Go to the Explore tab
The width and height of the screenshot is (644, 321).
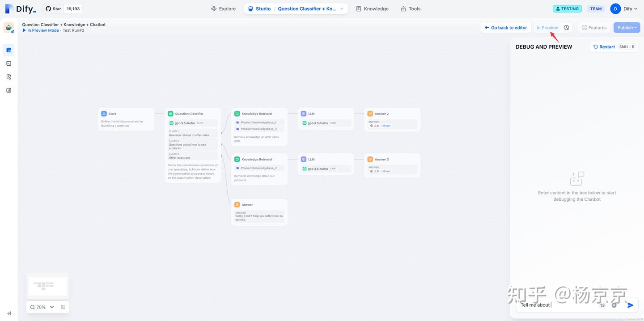coord(223,8)
